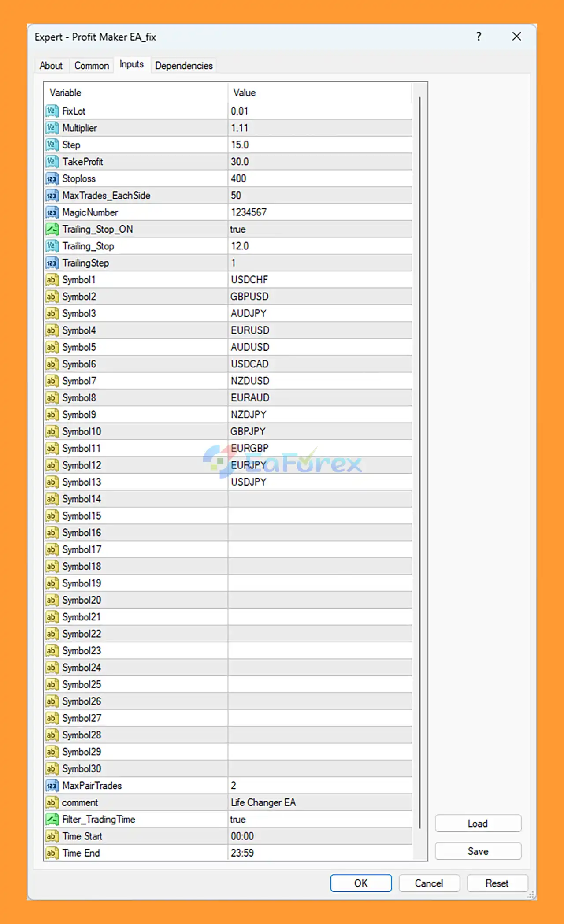Open the Dependencies tab

pos(184,66)
